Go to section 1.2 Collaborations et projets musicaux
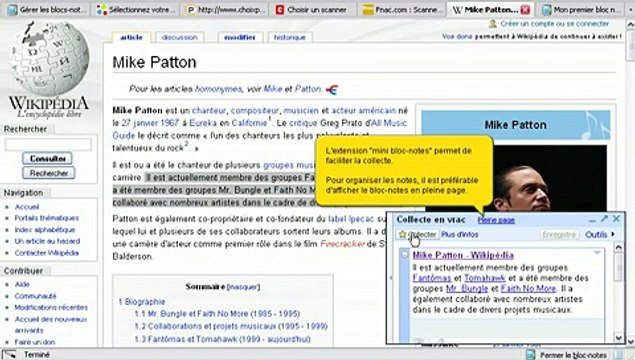Viewport: 635px width, 360px height. click(231, 326)
